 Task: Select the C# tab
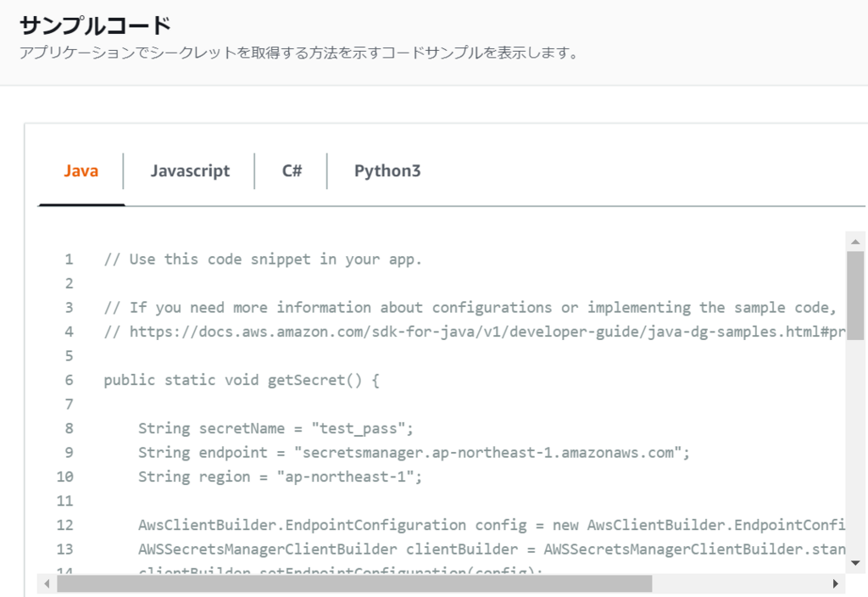click(x=292, y=170)
